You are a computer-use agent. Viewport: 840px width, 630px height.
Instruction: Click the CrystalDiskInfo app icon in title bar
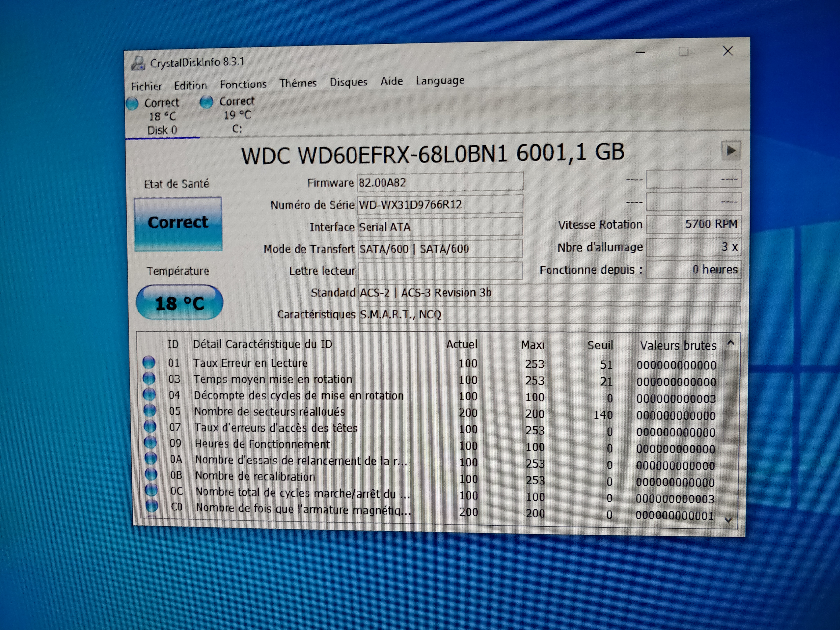coord(138,63)
